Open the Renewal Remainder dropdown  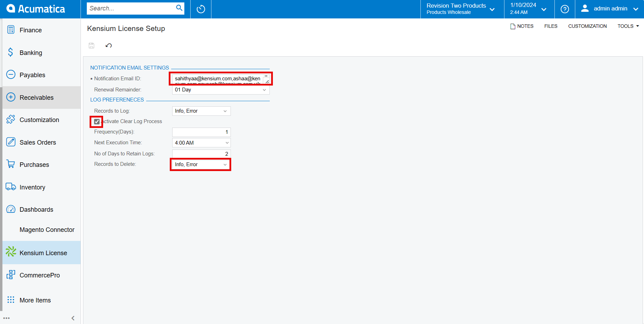265,90
